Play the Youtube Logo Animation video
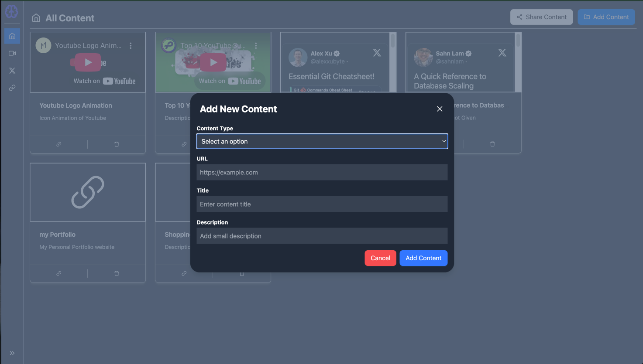Screen dimensions: 643x364 click(x=88, y=62)
